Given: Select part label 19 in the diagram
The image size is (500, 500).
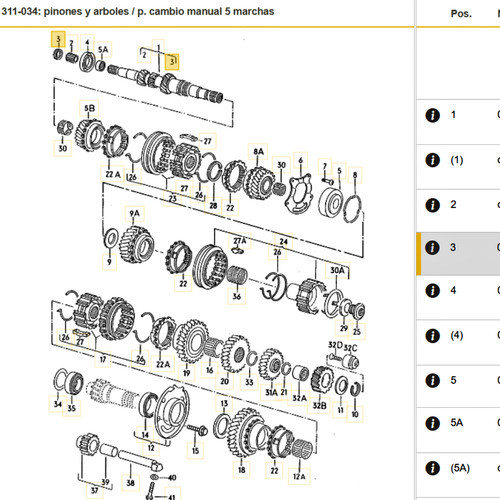Looking at the screenshot, I should [187, 373].
